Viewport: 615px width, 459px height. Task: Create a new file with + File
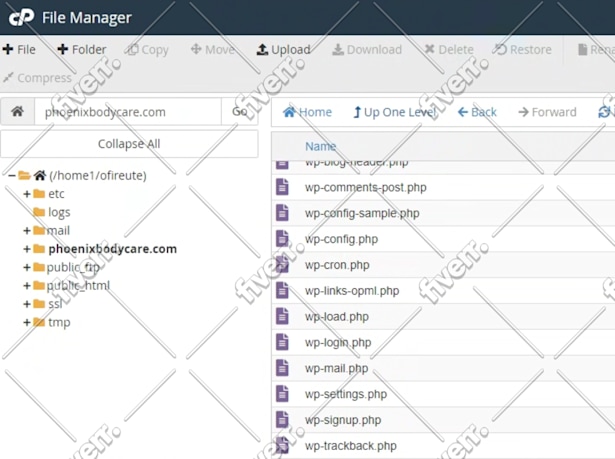[x=19, y=49]
